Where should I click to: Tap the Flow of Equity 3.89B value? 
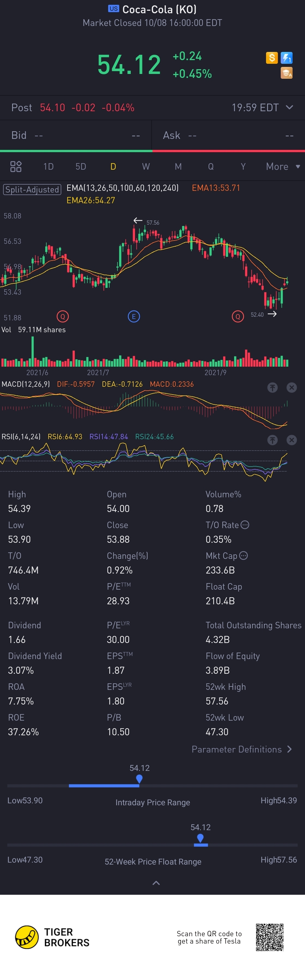[x=217, y=670]
